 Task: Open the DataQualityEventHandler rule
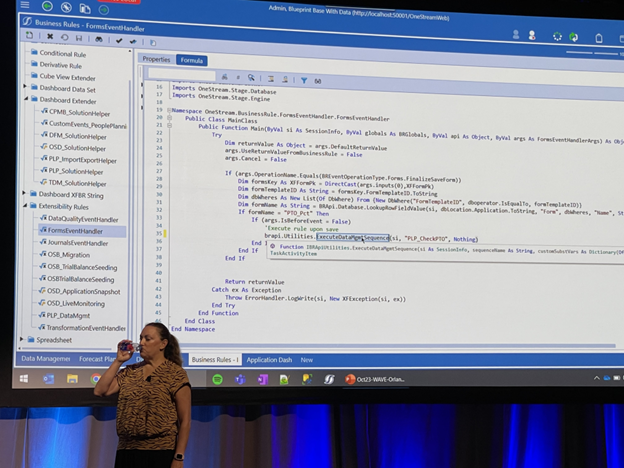[83, 219]
